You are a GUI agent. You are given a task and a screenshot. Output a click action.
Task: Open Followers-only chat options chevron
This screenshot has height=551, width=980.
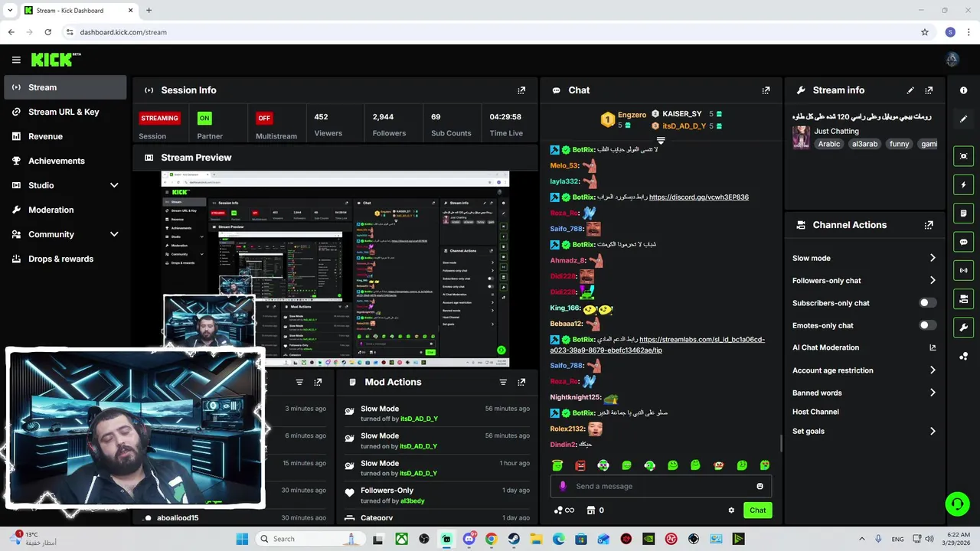[x=933, y=280]
